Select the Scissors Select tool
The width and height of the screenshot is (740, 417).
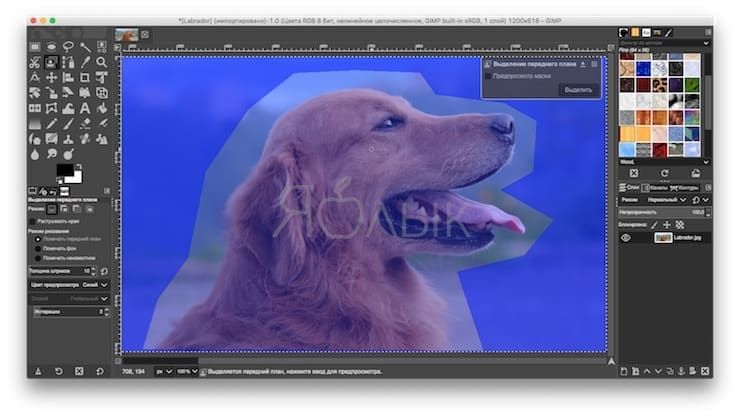click(x=34, y=62)
